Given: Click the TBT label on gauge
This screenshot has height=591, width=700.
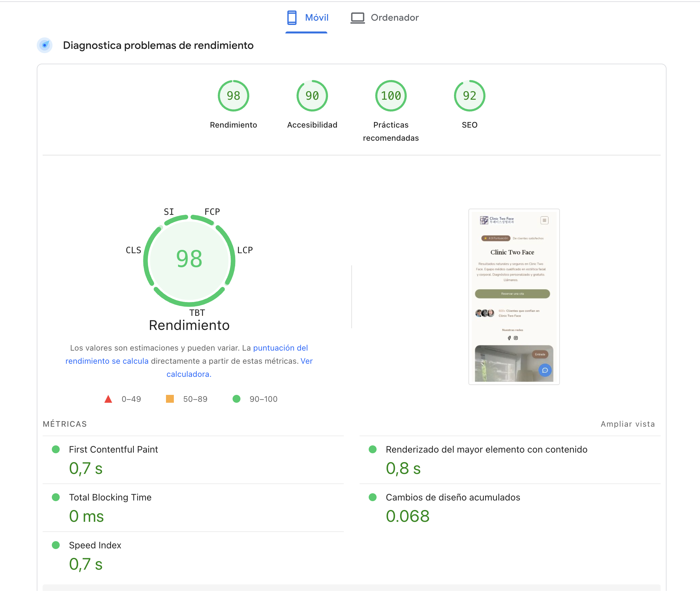Looking at the screenshot, I should 197,313.
